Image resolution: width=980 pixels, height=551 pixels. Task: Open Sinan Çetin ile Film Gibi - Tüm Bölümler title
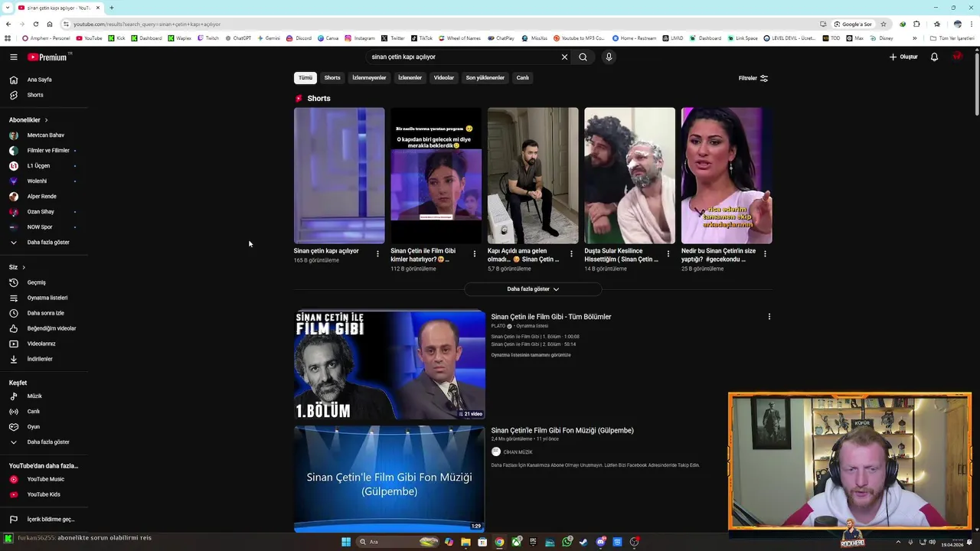(x=551, y=317)
